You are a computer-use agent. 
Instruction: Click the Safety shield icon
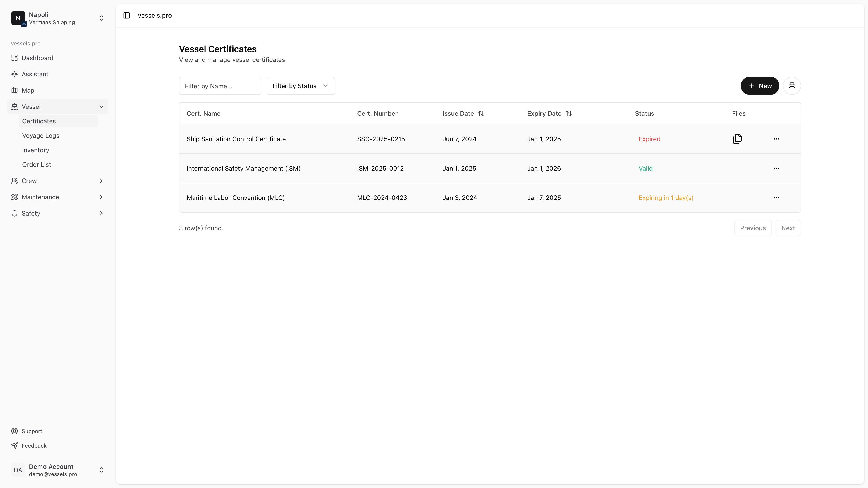(x=14, y=213)
